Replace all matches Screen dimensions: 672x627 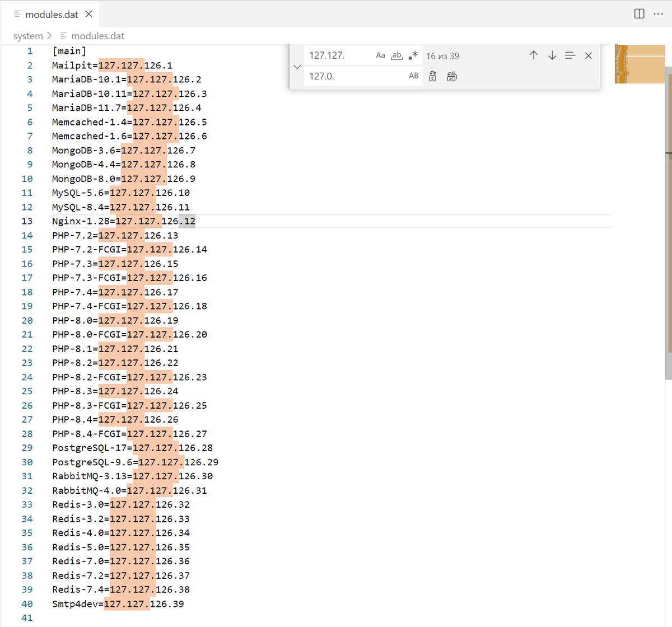452,76
